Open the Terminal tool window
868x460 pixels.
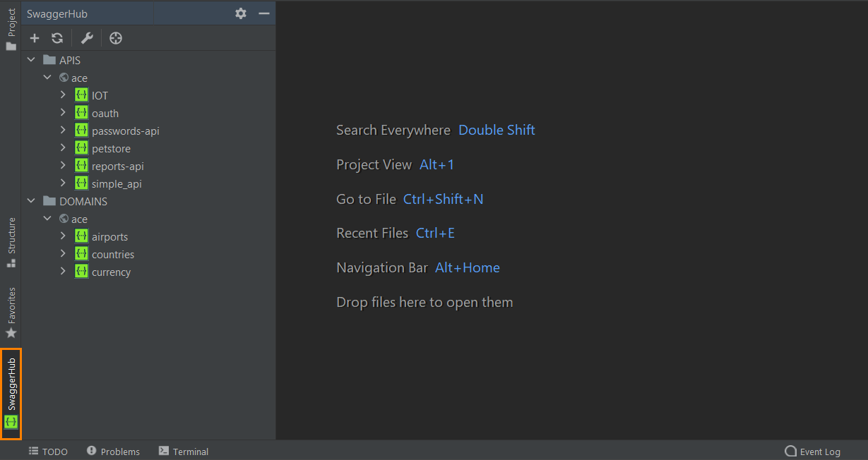[182, 451]
